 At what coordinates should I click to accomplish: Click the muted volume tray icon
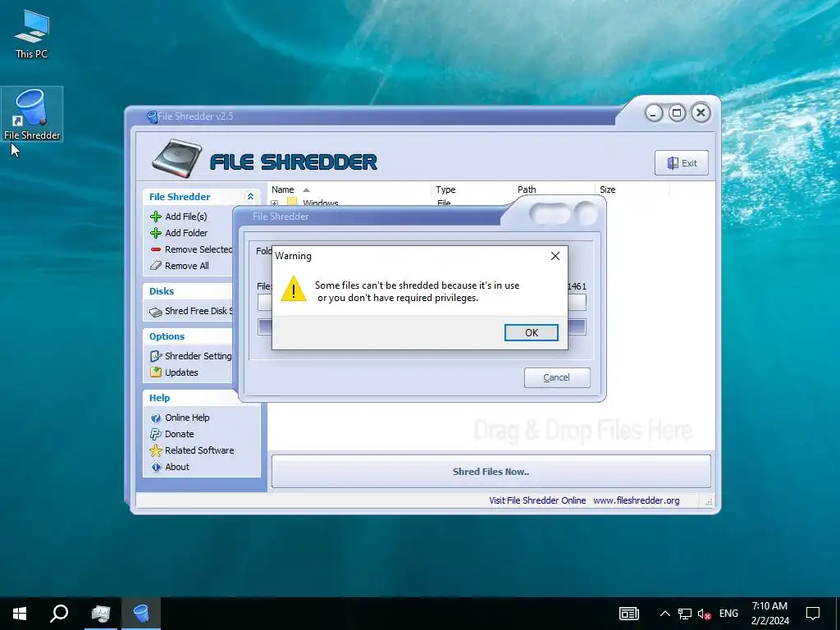(x=704, y=614)
